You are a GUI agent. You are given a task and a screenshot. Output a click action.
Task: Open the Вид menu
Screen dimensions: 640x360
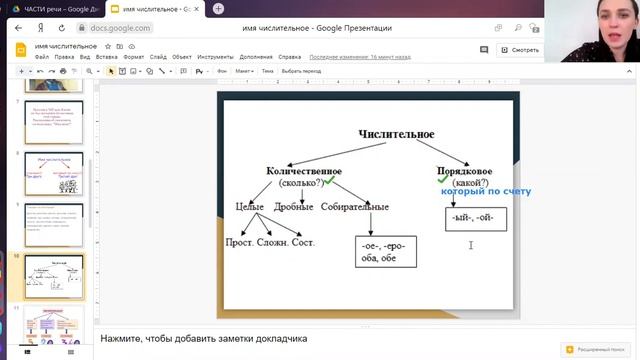point(85,57)
